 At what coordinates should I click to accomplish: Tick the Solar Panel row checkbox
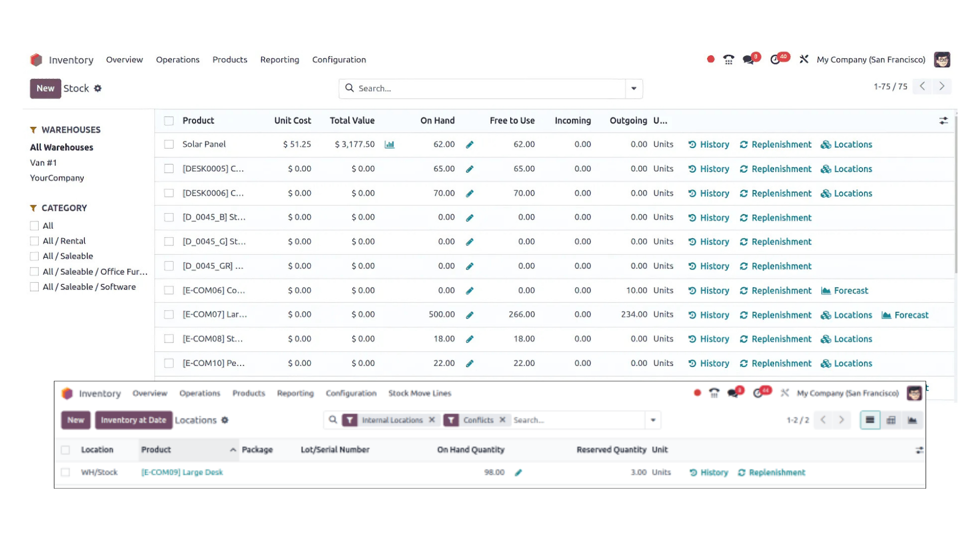pyautogui.click(x=169, y=145)
